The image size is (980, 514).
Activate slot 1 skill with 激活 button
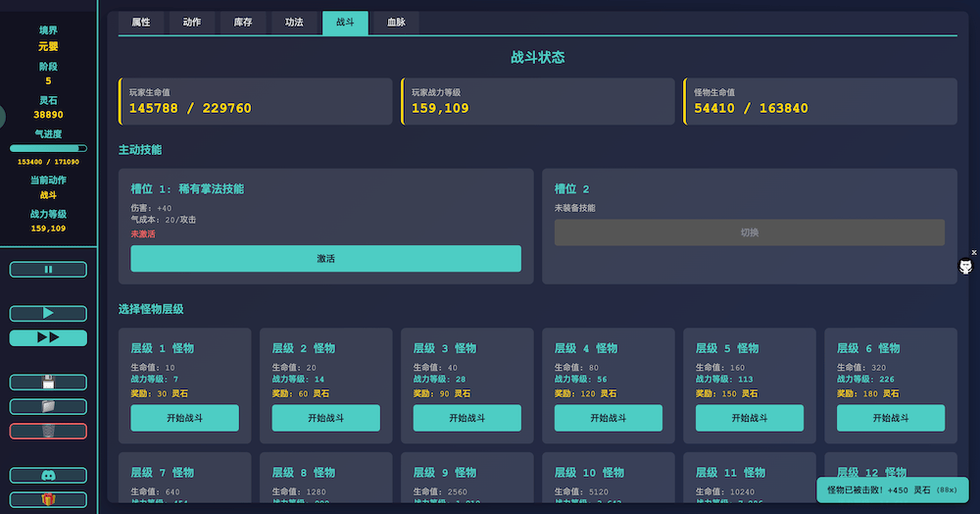[x=325, y=259]
